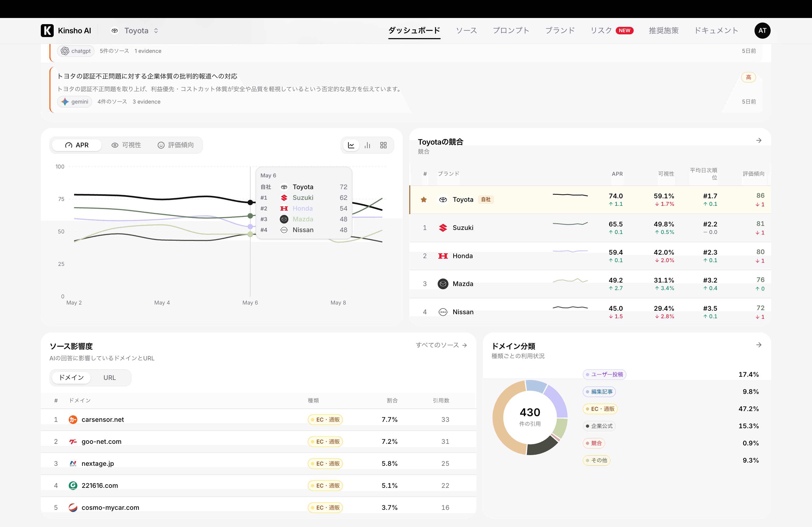Sort by competitors 評価傾向 column header
This screenshot has width=812, height=527.
754,174
